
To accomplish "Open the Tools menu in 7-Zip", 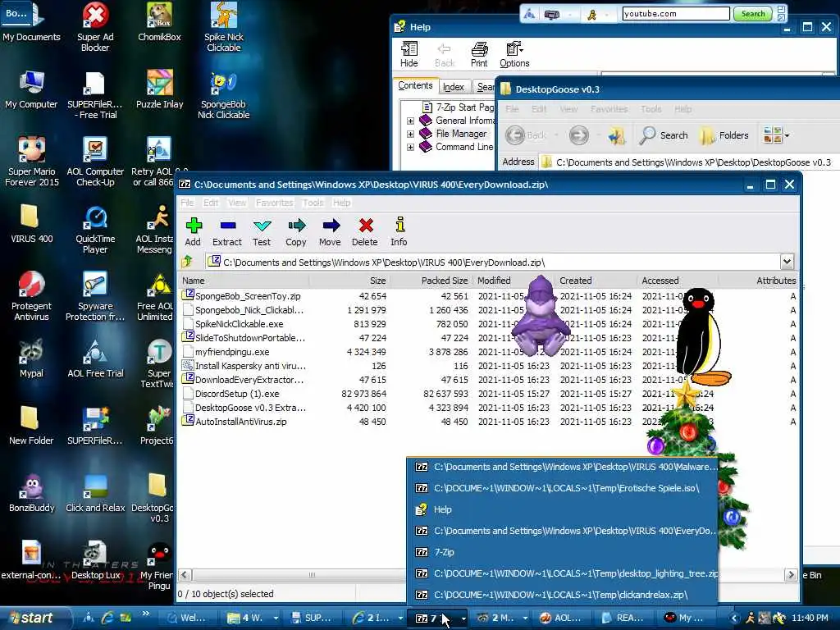I will click(313, 203).
